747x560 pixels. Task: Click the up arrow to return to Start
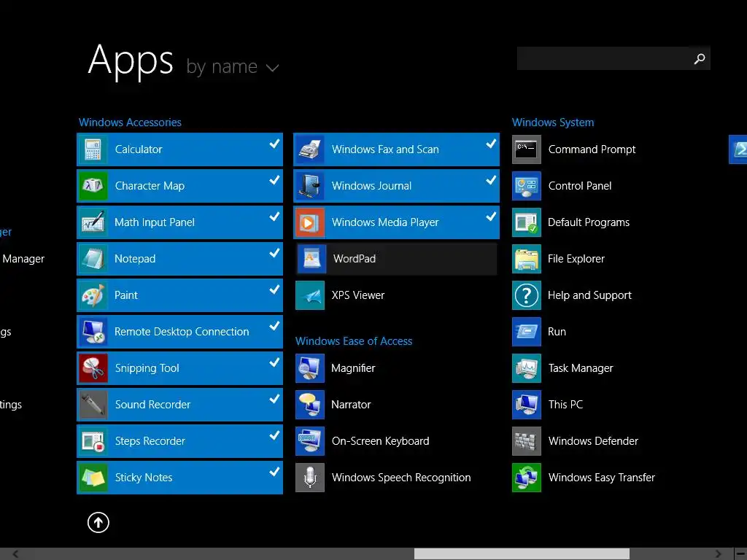coord(98,522)
